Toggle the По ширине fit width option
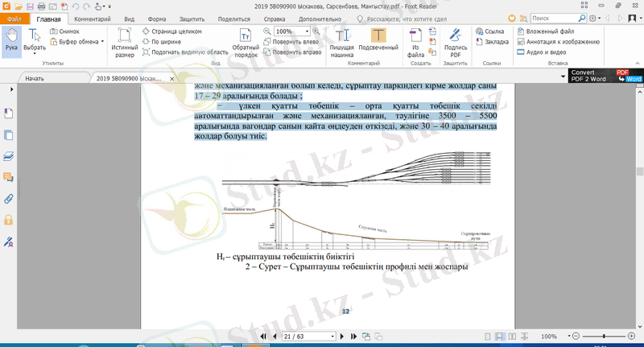644x347 pixels. [163, 41]
